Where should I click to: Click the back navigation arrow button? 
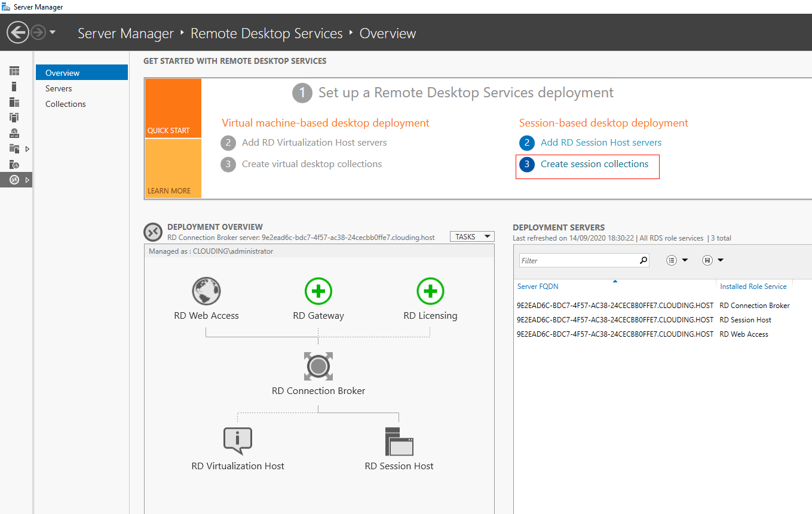(x=18, y=33)
